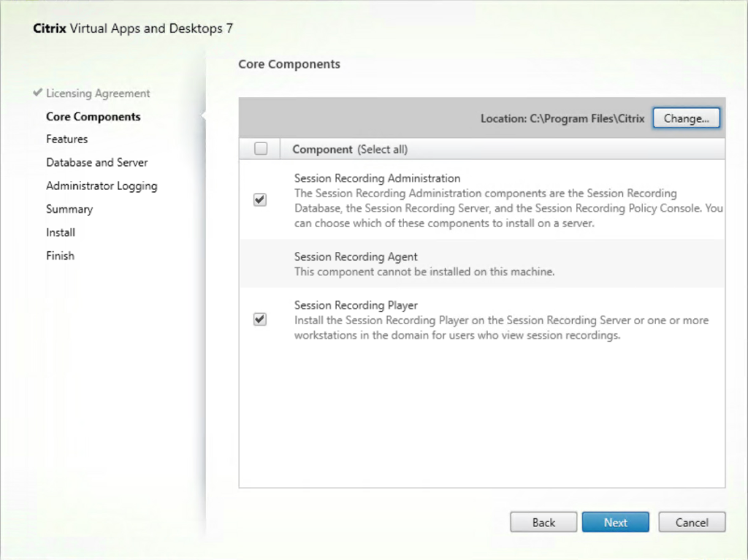Click the Licensing Agreement checkmark icon
Screen dimensions: 748x560
(38, 93)
